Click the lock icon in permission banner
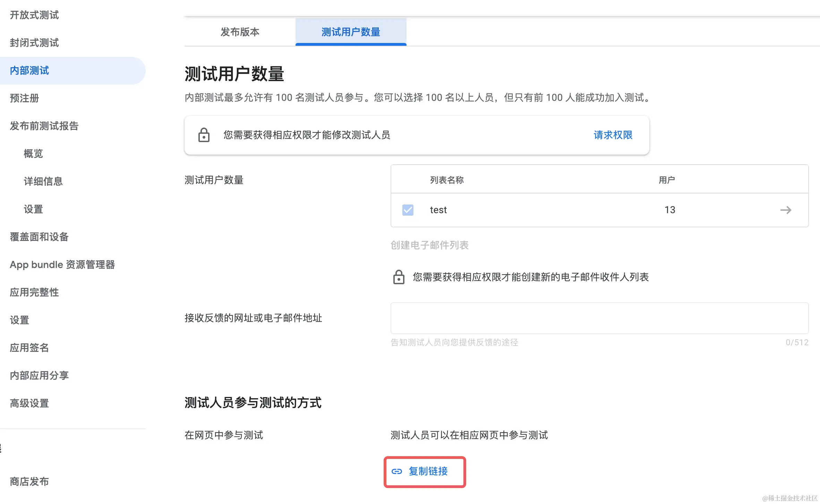 coord(204,135)
